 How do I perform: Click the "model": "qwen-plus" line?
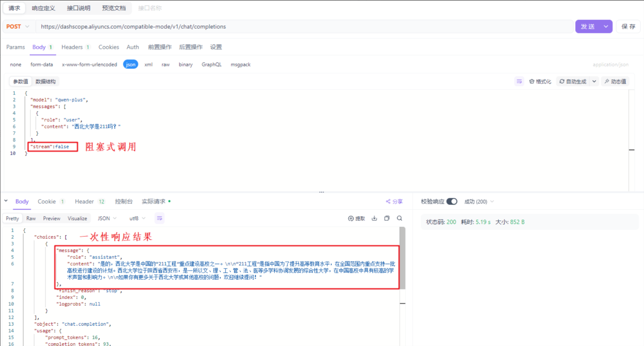click(59, 100)
